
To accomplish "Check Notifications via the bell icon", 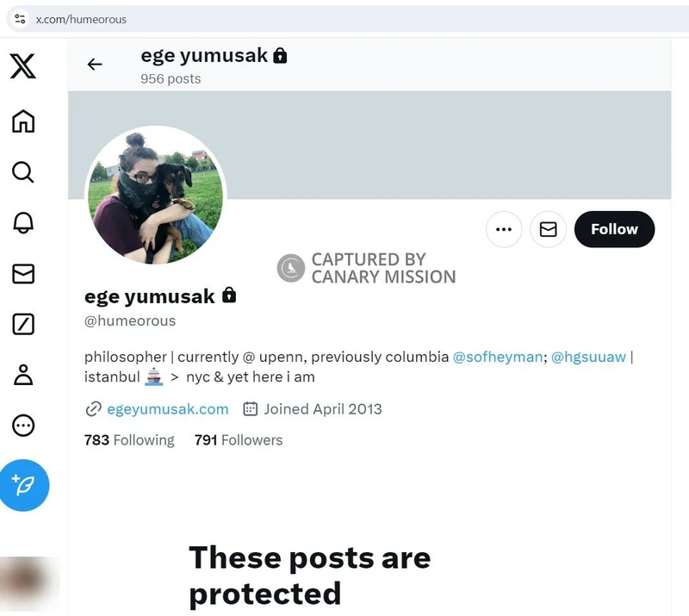I will point(22,223).
